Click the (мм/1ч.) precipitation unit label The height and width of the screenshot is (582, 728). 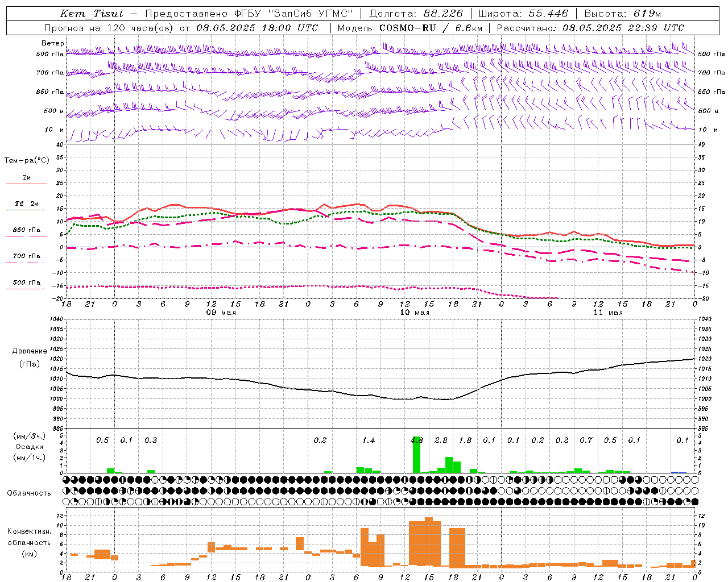29,458
